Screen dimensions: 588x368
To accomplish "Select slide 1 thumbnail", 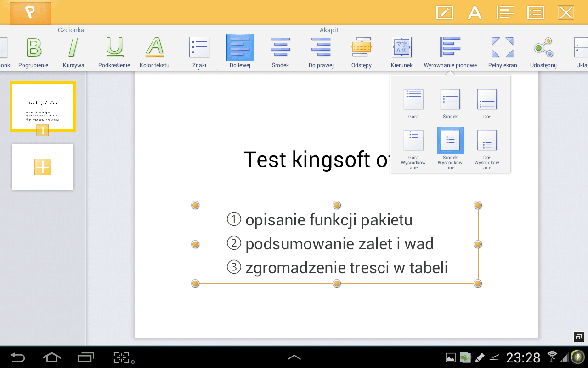I will pos(43,107).
